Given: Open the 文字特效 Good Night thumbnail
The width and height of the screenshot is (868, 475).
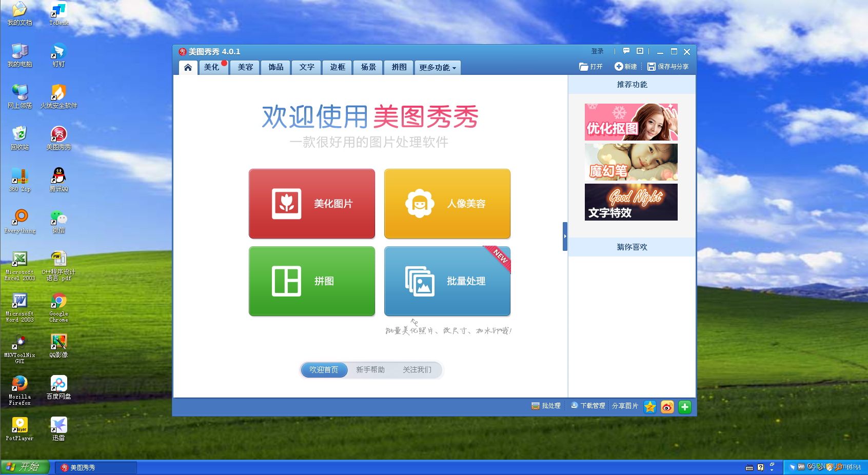Looking at the screenshot, I should pos(631,202).
